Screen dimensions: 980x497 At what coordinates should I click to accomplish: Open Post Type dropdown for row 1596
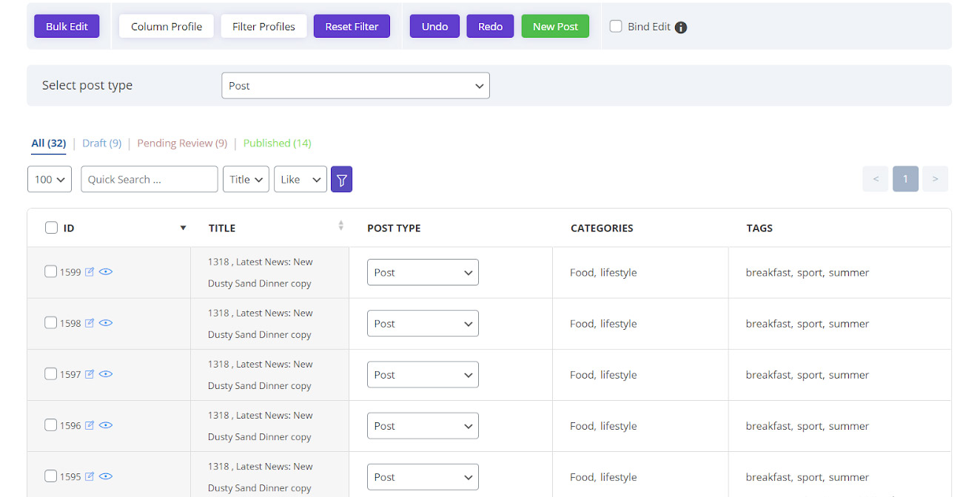pyautogui.click(x=423, y=425)
